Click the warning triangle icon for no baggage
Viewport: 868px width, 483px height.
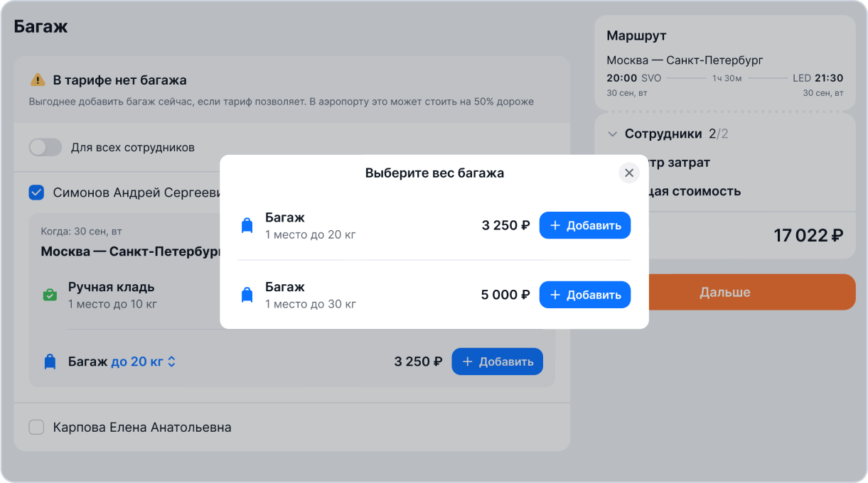point(37,80)
